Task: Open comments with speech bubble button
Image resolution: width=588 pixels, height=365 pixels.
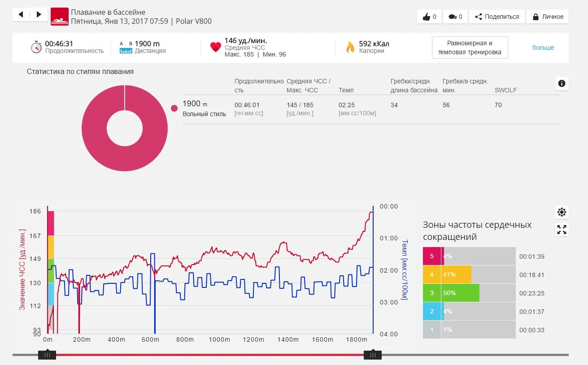Action: [455, 17]
